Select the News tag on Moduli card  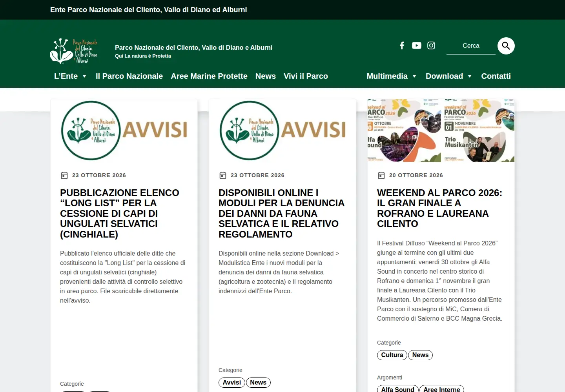tap(258, 383)
